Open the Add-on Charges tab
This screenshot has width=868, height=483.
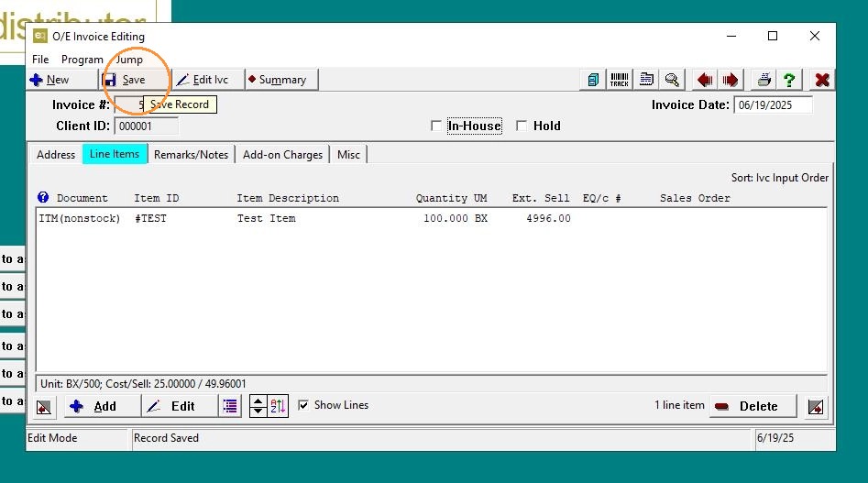click(282, 154)
